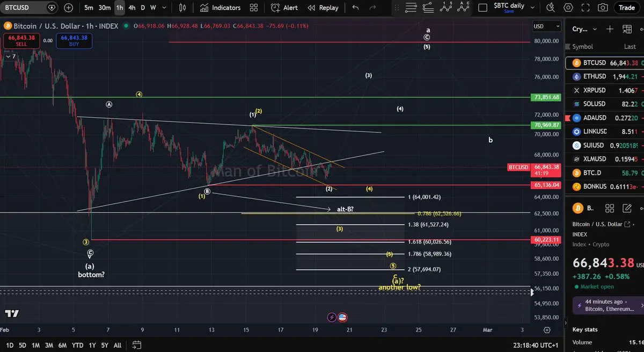Click the BTCUSD symbol search field
The height and width of the screenshot is (352, 644).
[30, 8]
